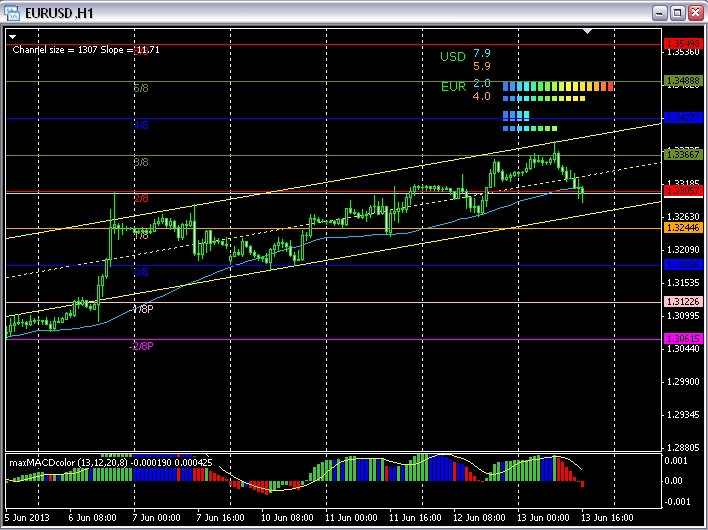Select the 1.31226 pink price label
Screen dimensions: 708x530
point(683,302)
